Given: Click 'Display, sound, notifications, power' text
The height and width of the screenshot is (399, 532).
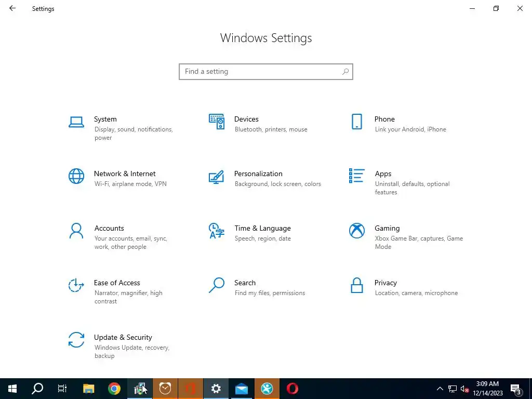Looking at the screenshot, I should tap(134, 134).
